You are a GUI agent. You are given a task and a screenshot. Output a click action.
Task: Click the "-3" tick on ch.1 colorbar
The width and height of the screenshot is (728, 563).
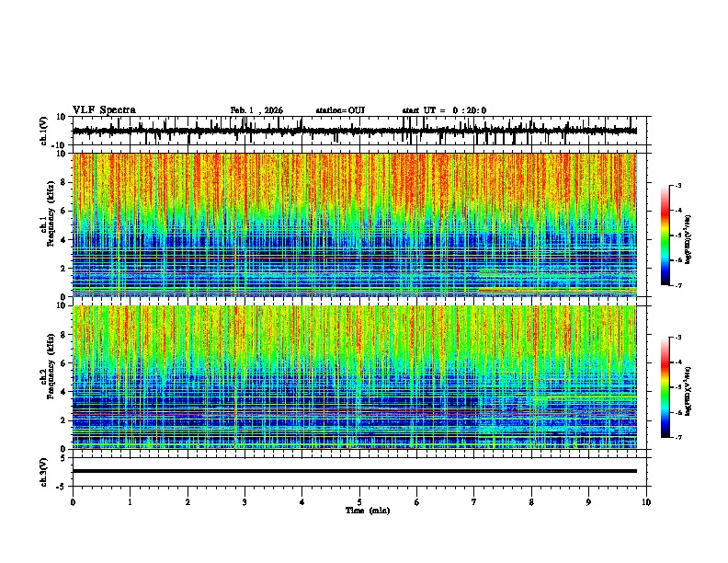tap(677, 185)
